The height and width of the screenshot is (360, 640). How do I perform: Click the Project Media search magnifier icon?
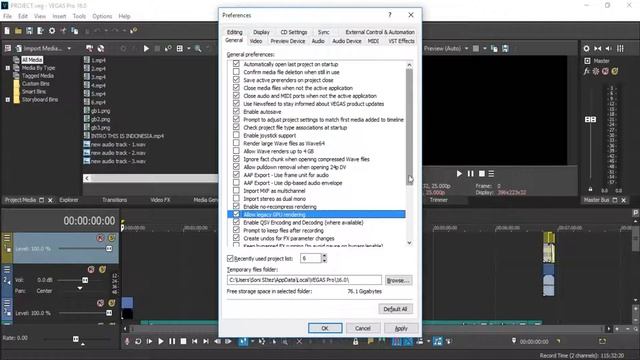198,49
